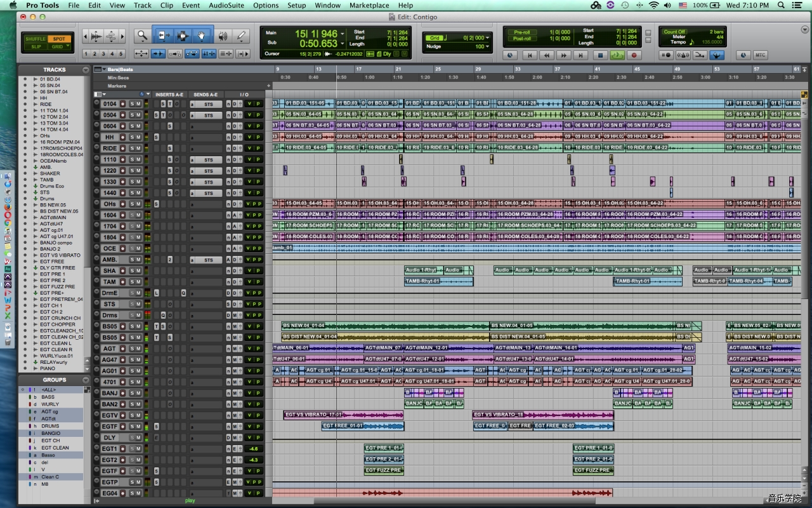Select the Trim tool

point(163,36)
